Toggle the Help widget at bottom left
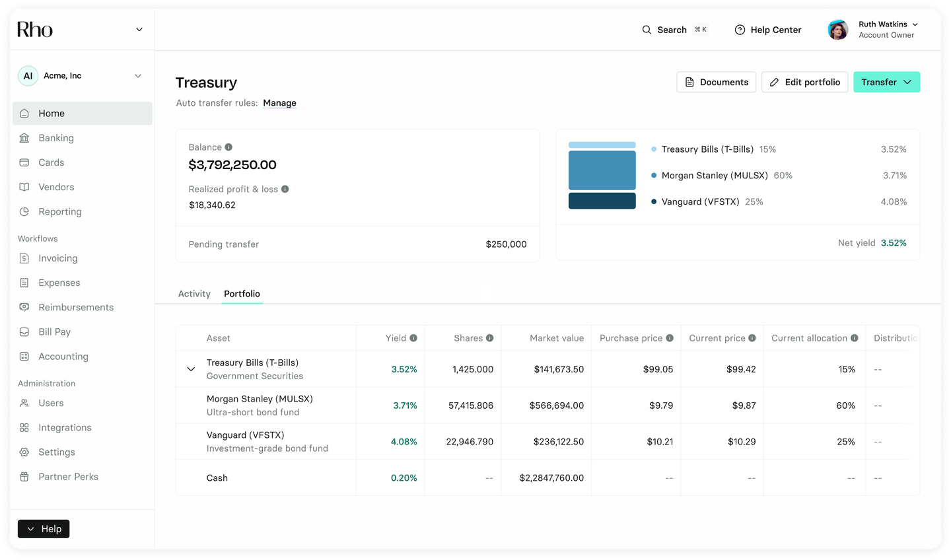The height and width of the screenshot is (560, 951). click(44, 529)
